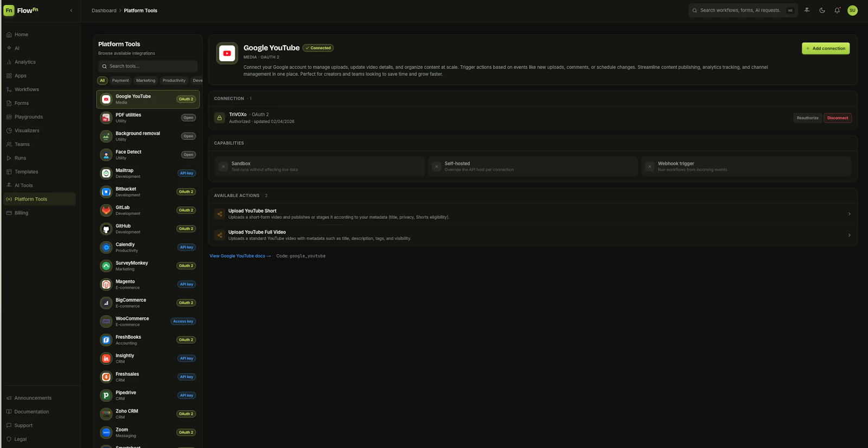The height and width of the screenshot is (448, 868).
Task: Click the AI Tools sidebar icon
Action: tap(9, 185)
